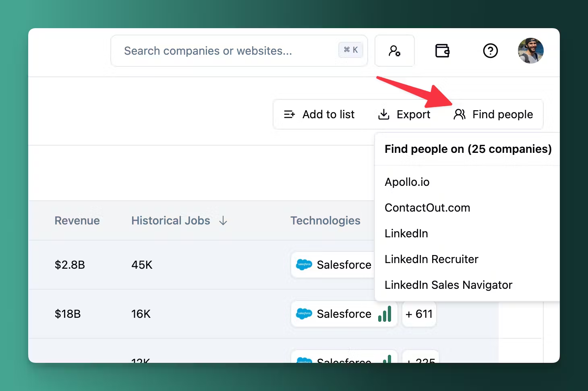Focus the search companies or websites field
Image resolution: width=588 pixels, height=391 pixels.
[226, 51]
